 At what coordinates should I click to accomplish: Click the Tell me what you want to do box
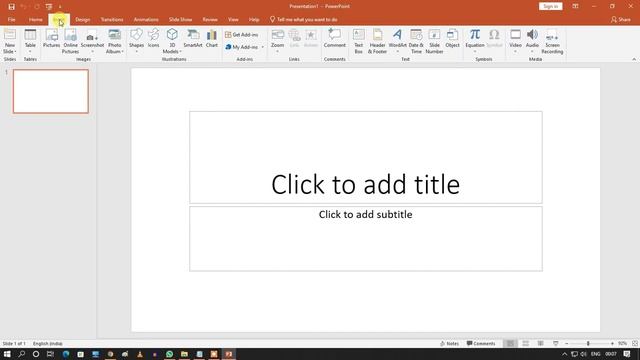pos(304,20)
